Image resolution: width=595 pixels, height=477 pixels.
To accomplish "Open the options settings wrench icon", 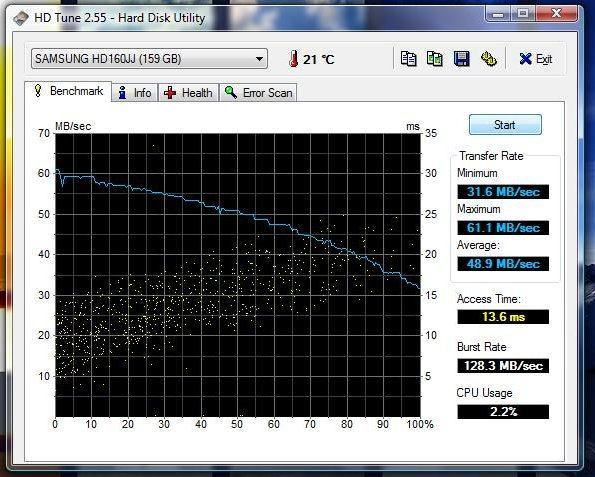I will pos(489,59).
